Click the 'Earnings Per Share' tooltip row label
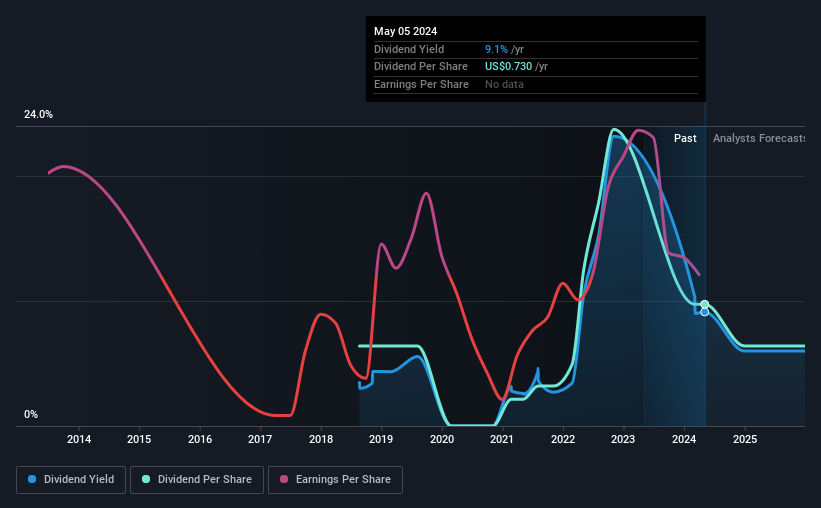The height and width of the screenshot is (508, 821). pyautogui.click(x=421, y=84)
